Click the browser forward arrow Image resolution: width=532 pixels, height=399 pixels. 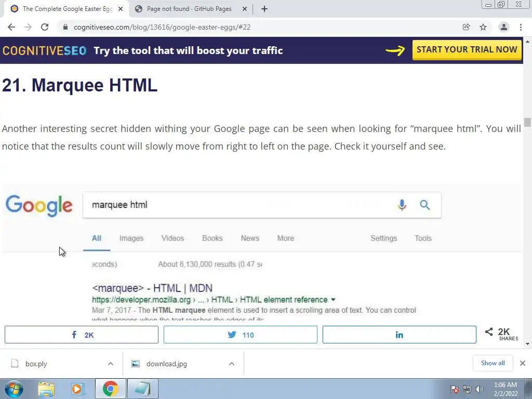(x=28, y=27)
